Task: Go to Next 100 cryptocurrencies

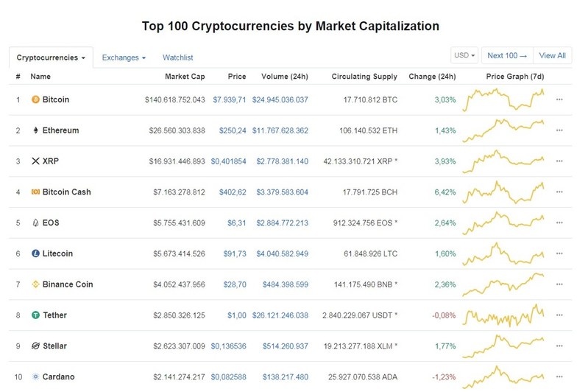Action: click(507, 55)
